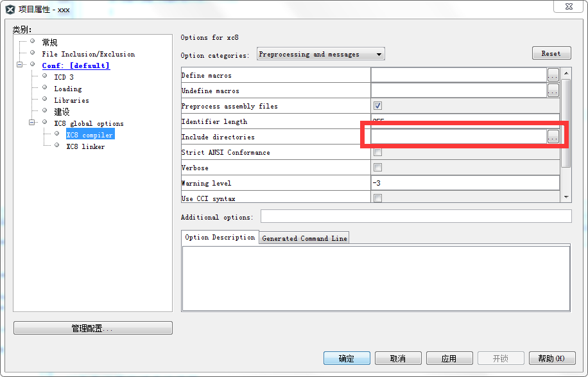Collapse the Conf: [default] tree node
The height and width of the screenshot is (377, 588).
19,64
